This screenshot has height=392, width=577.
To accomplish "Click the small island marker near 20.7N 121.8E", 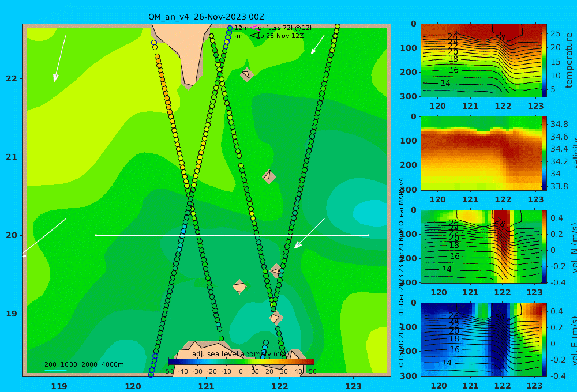I will coord(269,176).
